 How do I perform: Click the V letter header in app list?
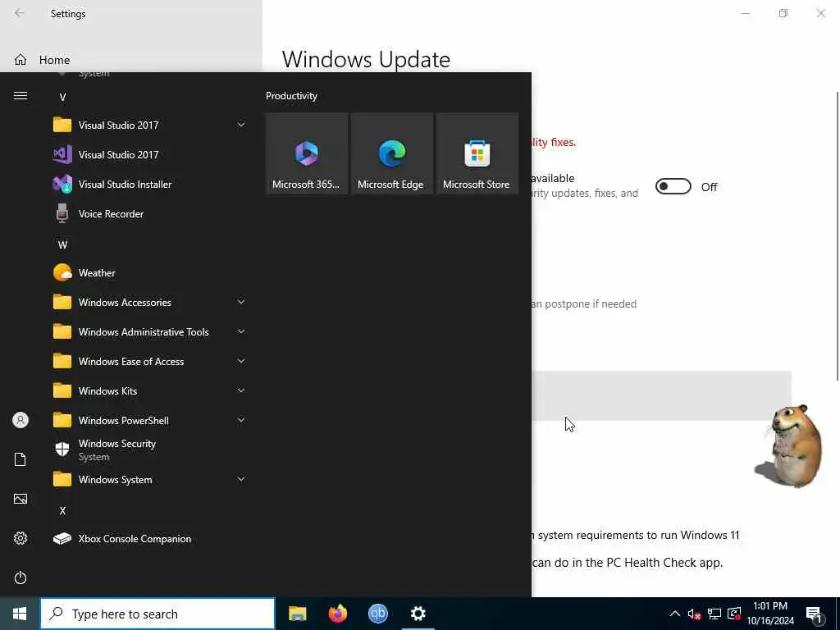pos(62,98)
